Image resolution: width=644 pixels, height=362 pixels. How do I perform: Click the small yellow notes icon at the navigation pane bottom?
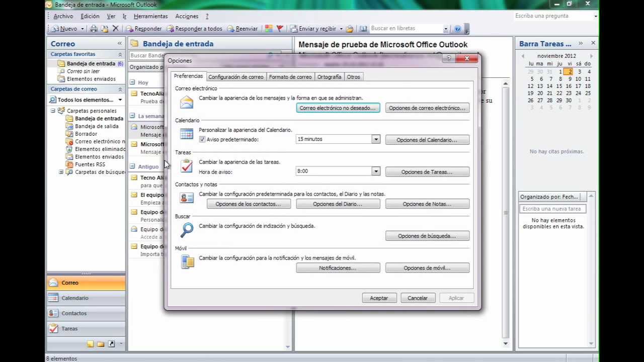90,344
